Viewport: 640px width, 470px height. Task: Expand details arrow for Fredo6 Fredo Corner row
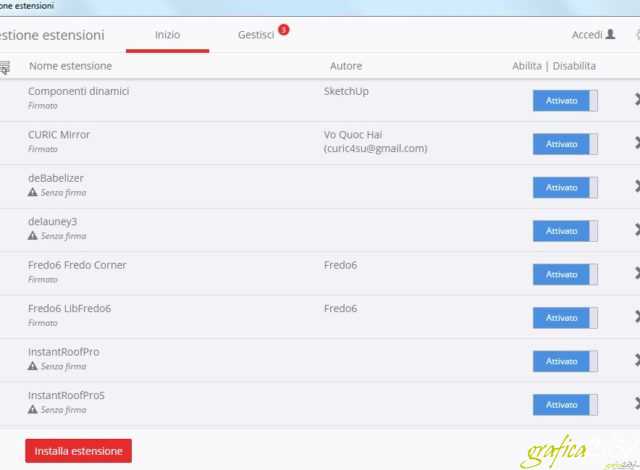[636, 274]
